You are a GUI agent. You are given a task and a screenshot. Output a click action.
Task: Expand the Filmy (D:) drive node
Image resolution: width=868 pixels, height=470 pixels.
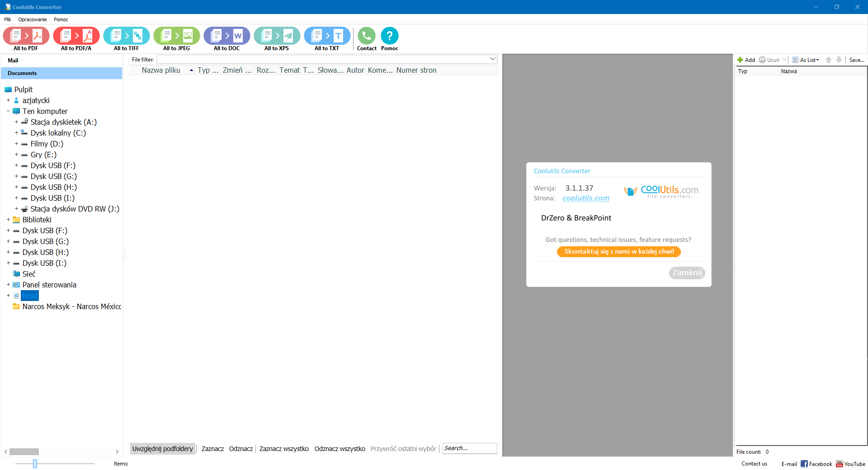point(16,144)
